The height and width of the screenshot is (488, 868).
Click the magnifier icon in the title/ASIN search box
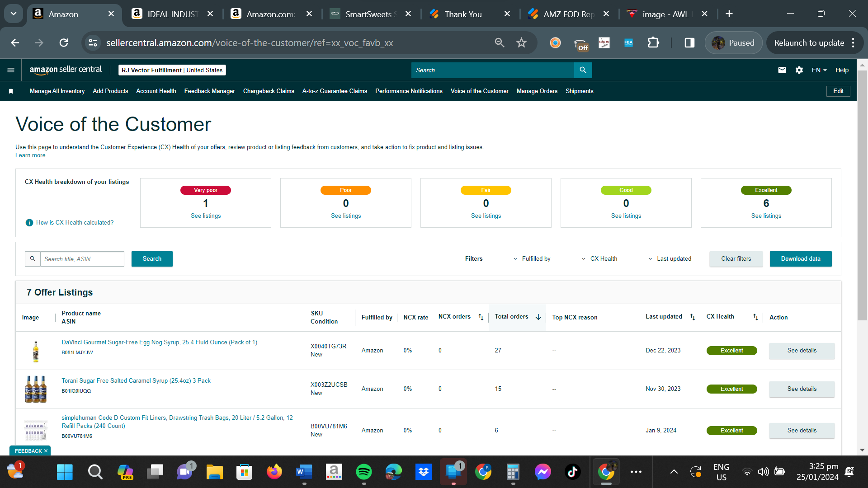tap(33, 259)
